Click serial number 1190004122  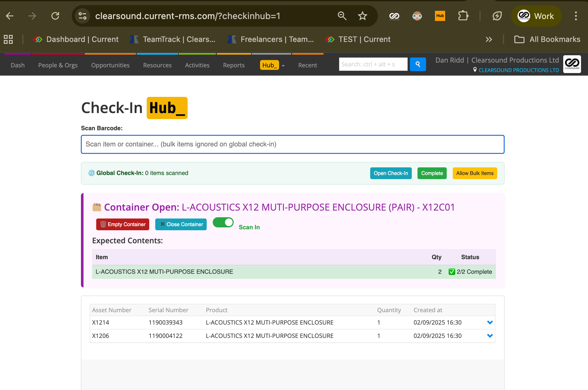(x=165, y=336)
